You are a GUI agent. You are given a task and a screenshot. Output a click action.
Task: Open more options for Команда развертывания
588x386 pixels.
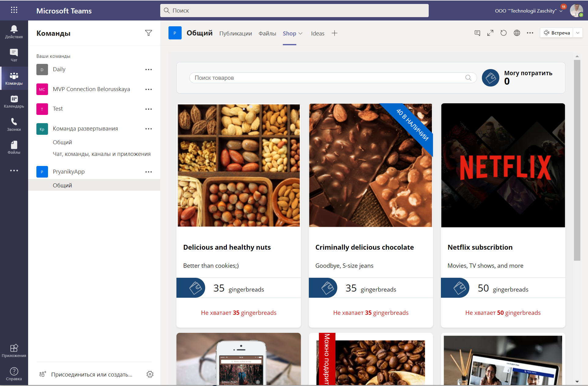(x=149, y=129)
